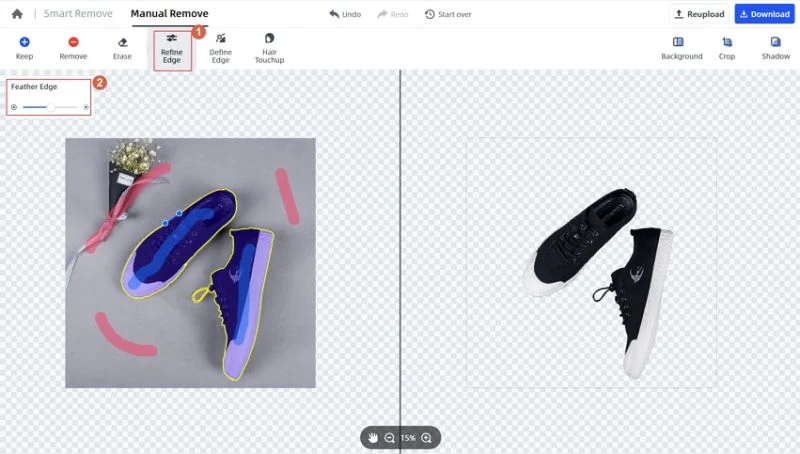Open the Define Edge tool
The width and height of the screenshot is (800, 454).
click(220, 49)
